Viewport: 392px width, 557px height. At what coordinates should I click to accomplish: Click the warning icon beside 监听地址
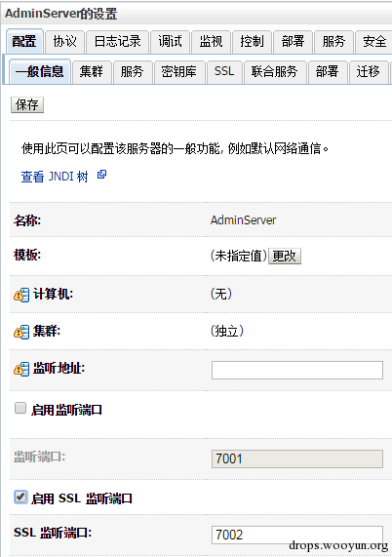click(x=21, y=369)
